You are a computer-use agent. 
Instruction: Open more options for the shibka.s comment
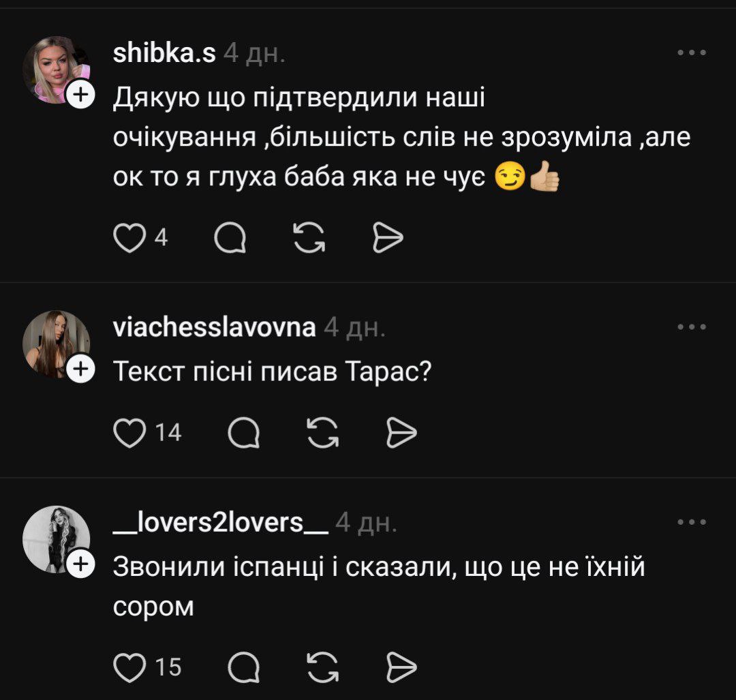tap(692, 53)
